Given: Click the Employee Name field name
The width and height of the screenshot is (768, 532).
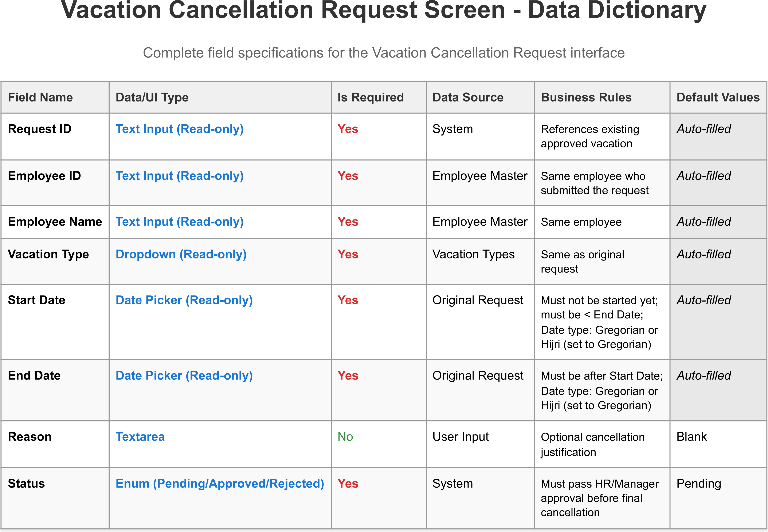Looking at the screenshot, I should click(x=55, y=222).
